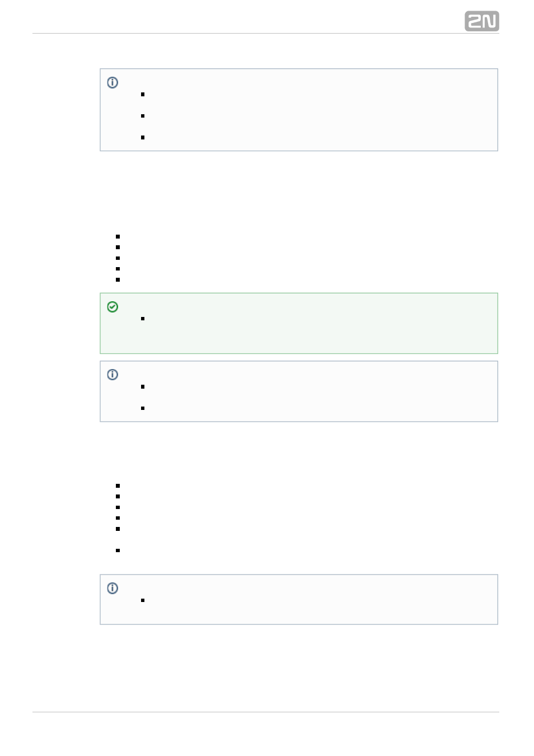Screen dimensions: 534x756
Task: Click the 2N logo in the page header
Action: 481,21
